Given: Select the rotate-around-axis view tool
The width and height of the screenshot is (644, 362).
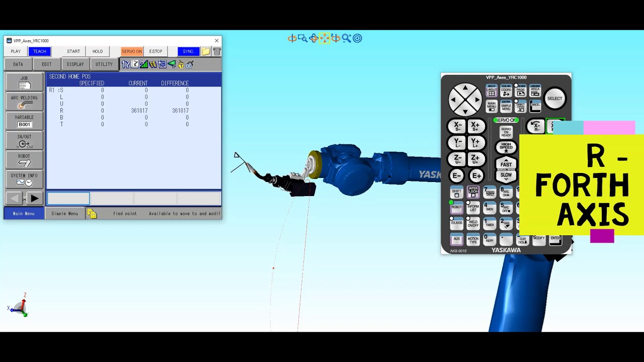Looking at the screenshot, I should coord(292,38).
